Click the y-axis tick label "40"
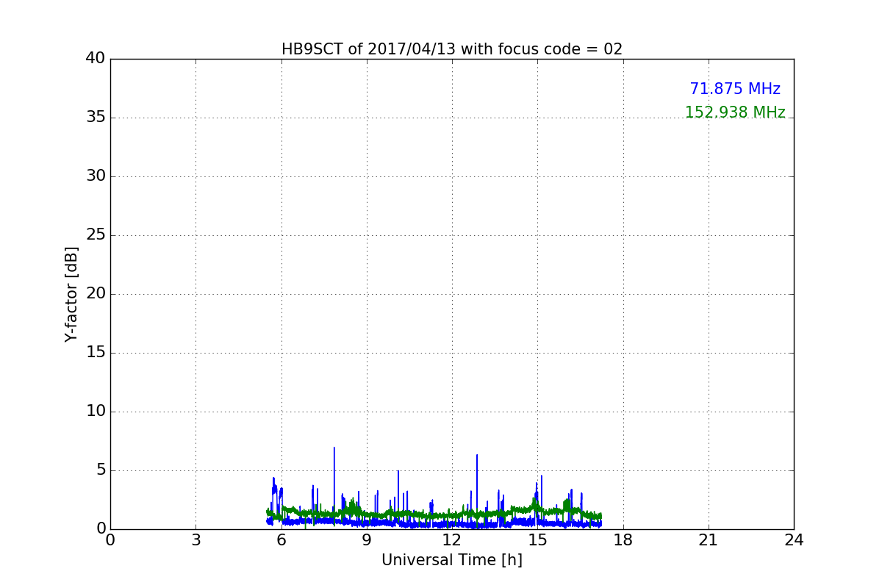This screenshot has width=882, height=588. (x=95, y=59)
